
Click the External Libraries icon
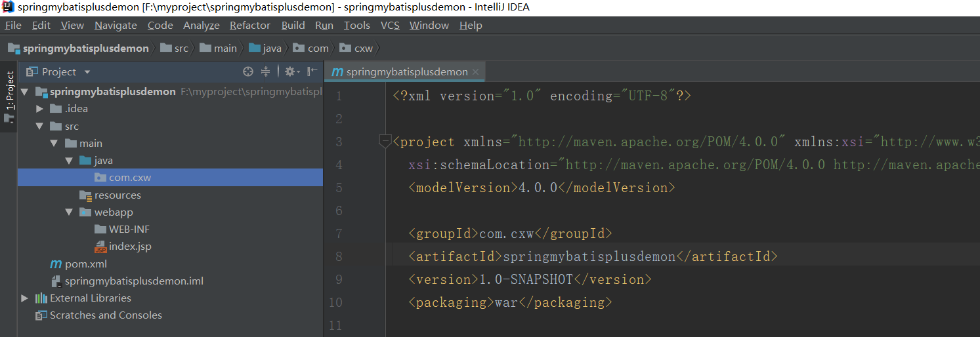[x=41, y=298]
